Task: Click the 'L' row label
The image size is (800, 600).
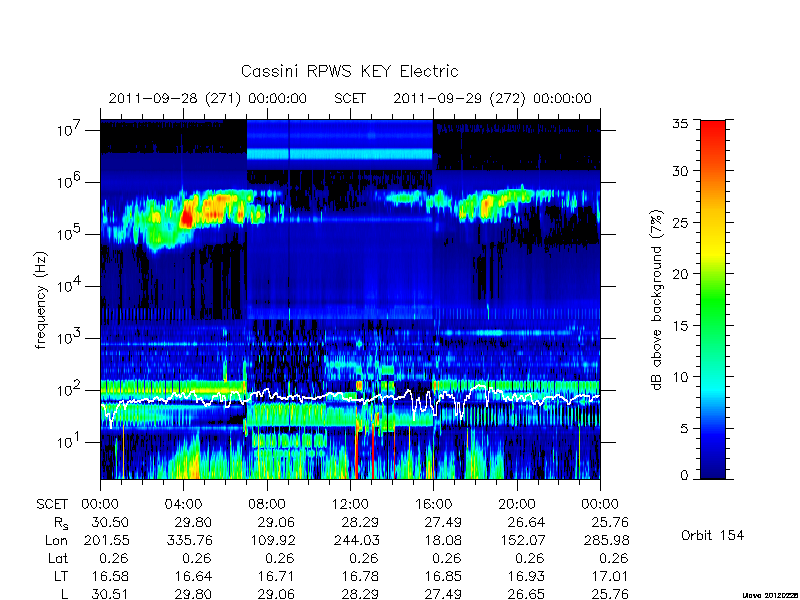Action: click(x=64, y=594)
